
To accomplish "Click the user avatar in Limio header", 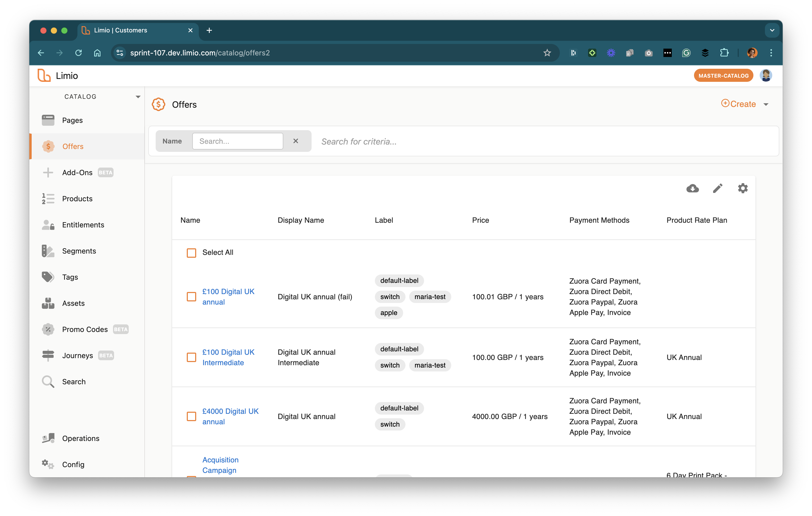I will coord(765,76).
